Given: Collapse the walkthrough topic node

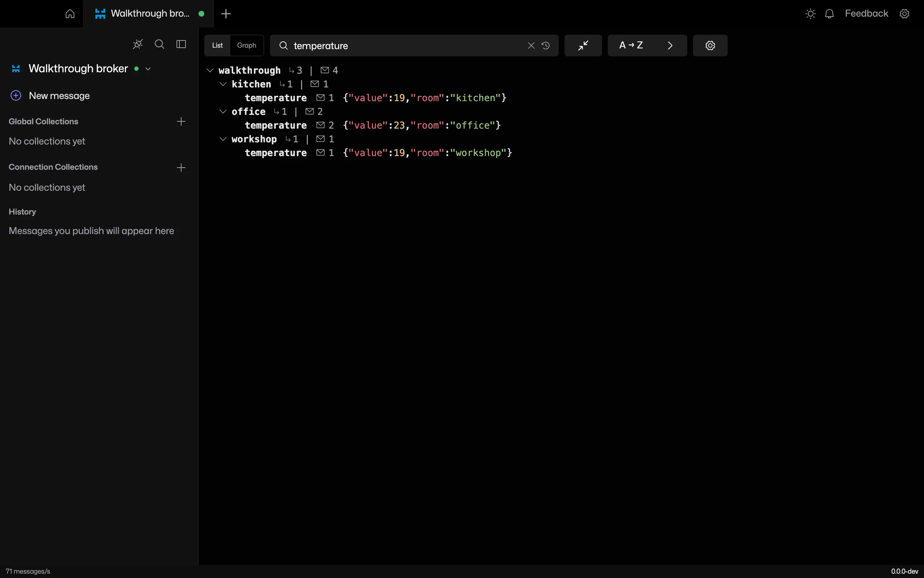Looking at the screenshot, I should coord(210,70).
